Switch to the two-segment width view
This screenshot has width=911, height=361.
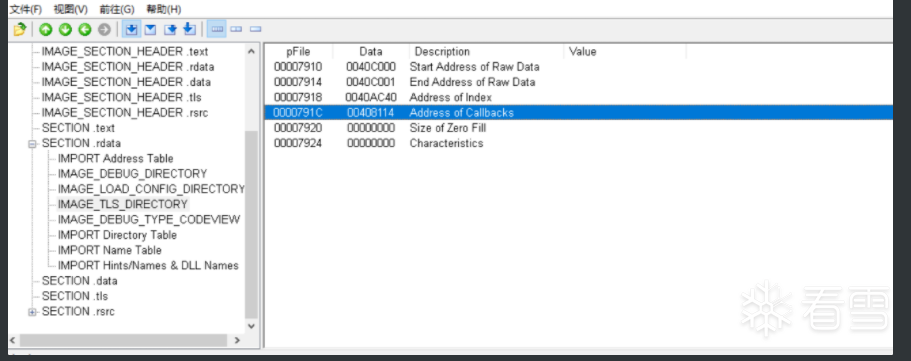[236, 29]
